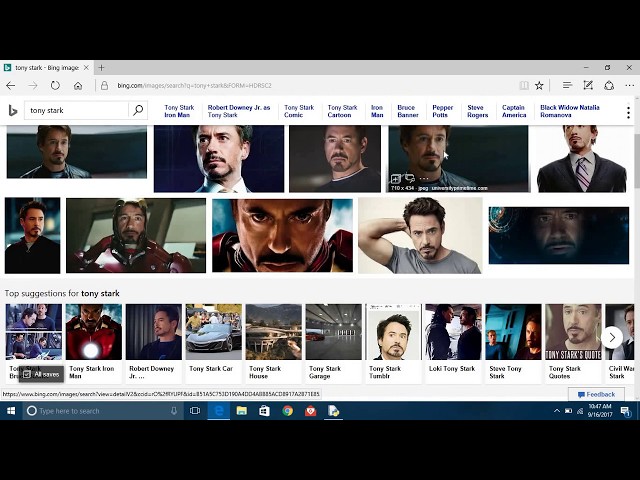
Task: Open man in gray t-shirt image
Action: (420, 236)
